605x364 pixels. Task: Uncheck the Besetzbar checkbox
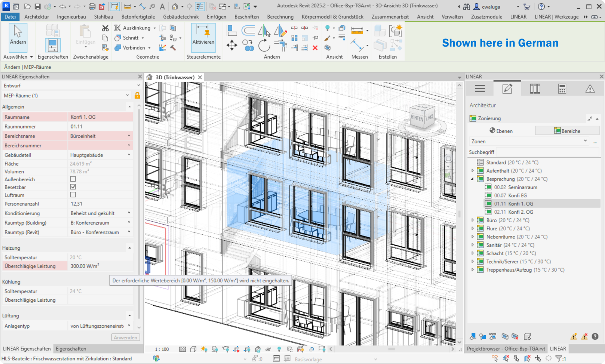tap(73, 187)
